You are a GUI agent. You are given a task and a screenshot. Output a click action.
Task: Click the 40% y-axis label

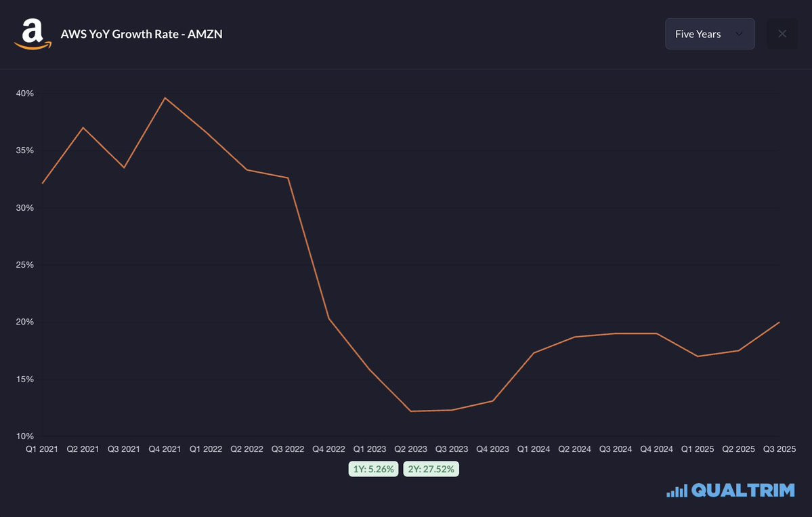pyautogui.click(x=25, y=94)
